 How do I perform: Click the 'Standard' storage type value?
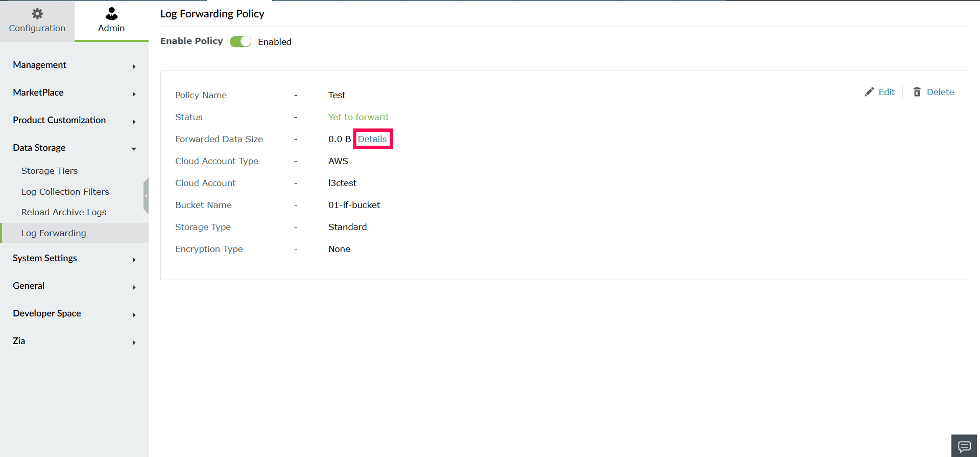tap(347, 227)
